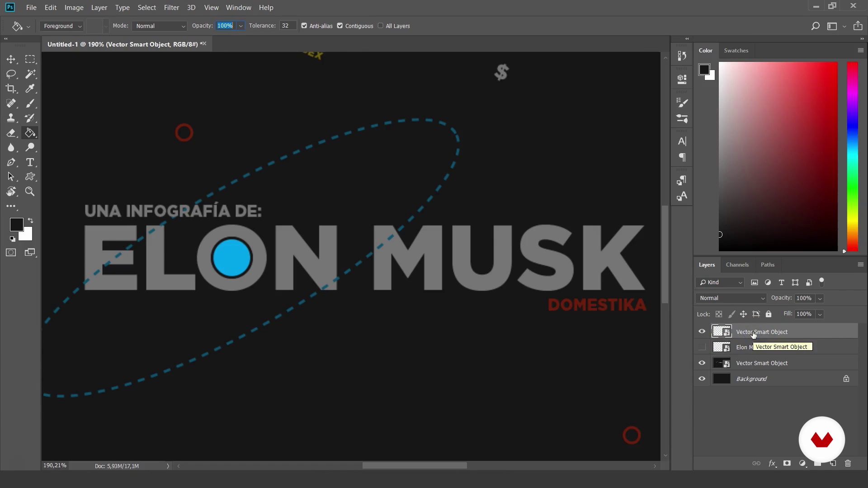The image size is (868, 488).
Task: Select the Brush tool
Action: pyautogui.click(x=30, y=103)
